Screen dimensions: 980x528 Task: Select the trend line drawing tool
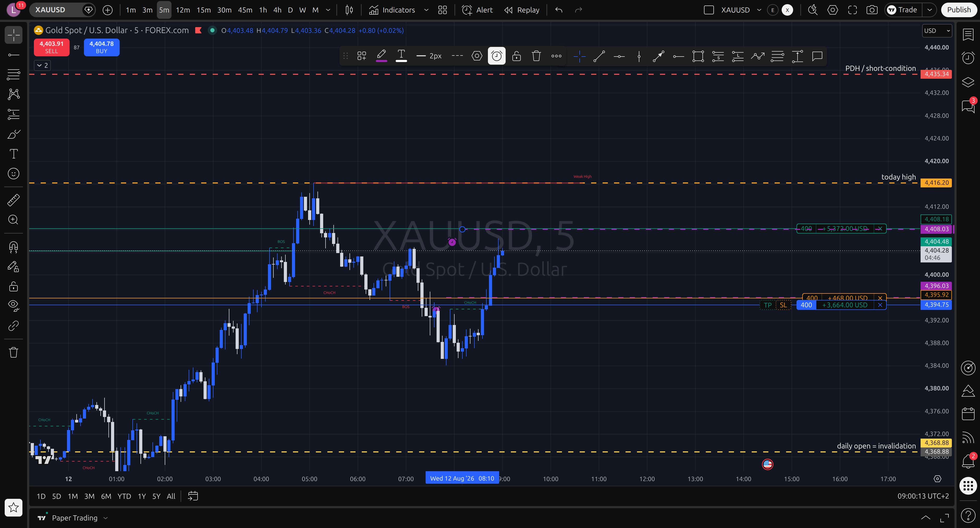point(599,56)
